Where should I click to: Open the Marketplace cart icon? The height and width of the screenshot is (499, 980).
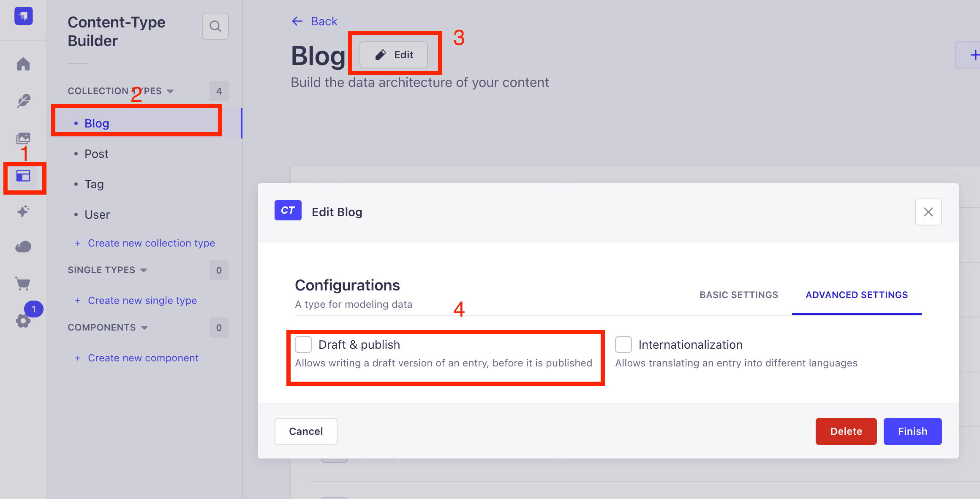pos(23,284)
